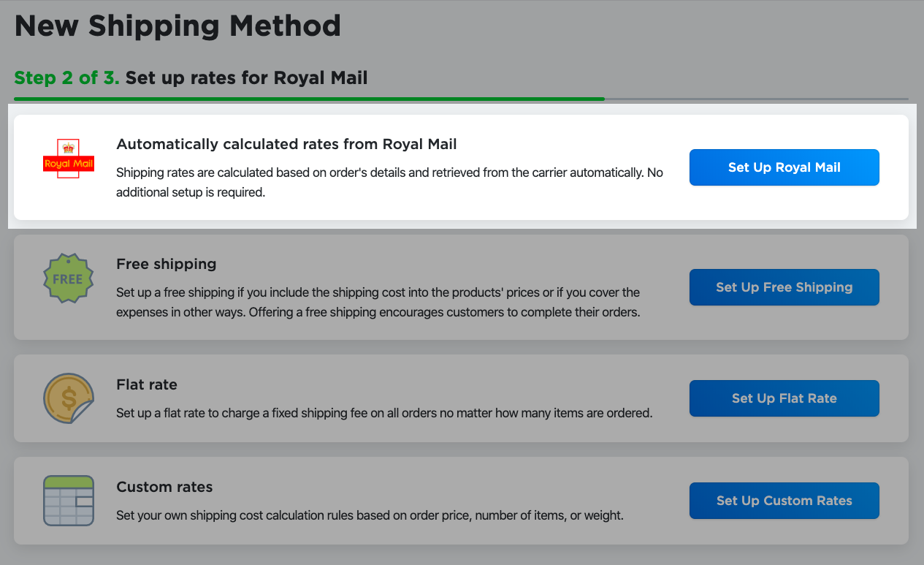924x565 pixels.
Task: Click the dollar coin icon for Flat rate
Action: [68, 398]
